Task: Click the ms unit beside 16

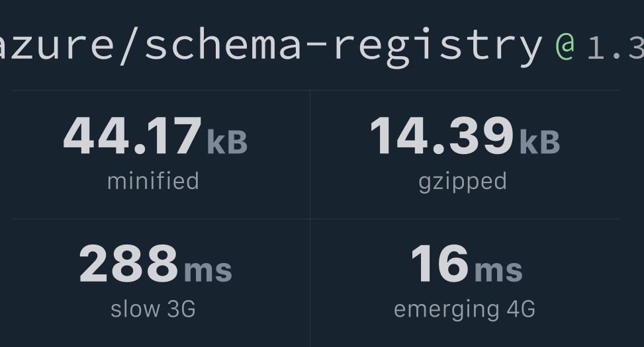Action: click(x=498, y=270)
